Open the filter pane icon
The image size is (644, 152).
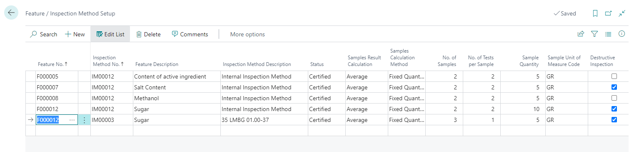tap(594, 34)
